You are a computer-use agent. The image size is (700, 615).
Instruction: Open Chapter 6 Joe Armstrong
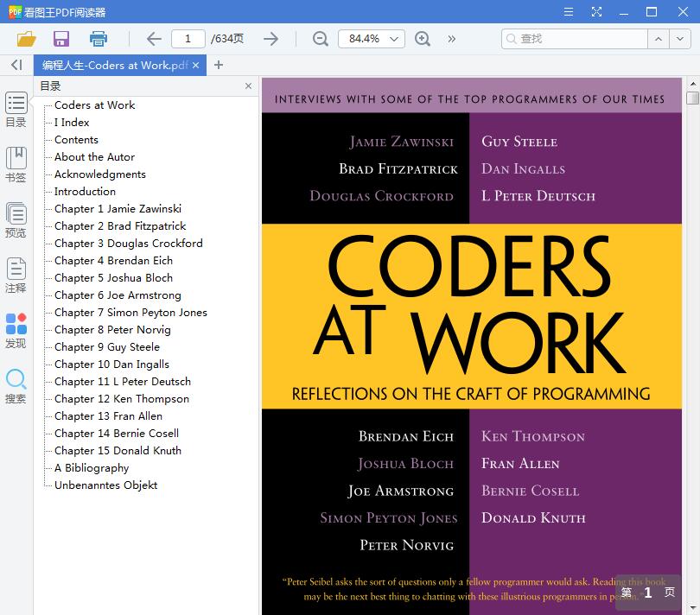tap(118, 295)
